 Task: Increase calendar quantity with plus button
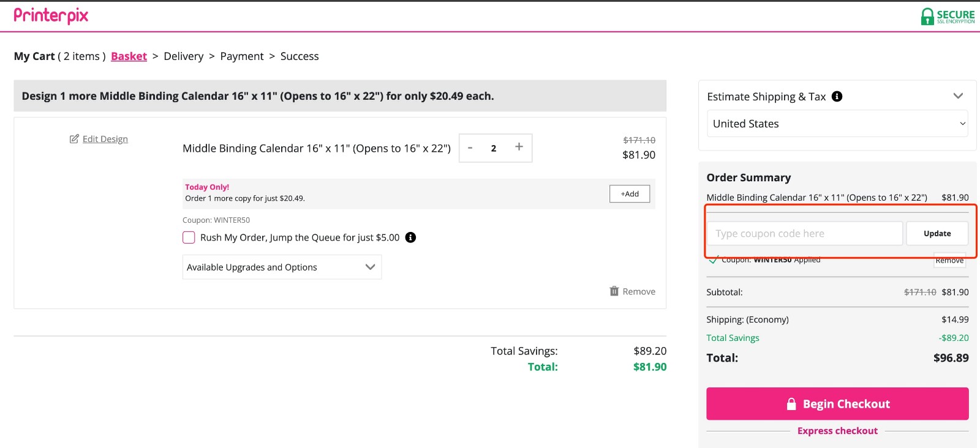[519, 147]
